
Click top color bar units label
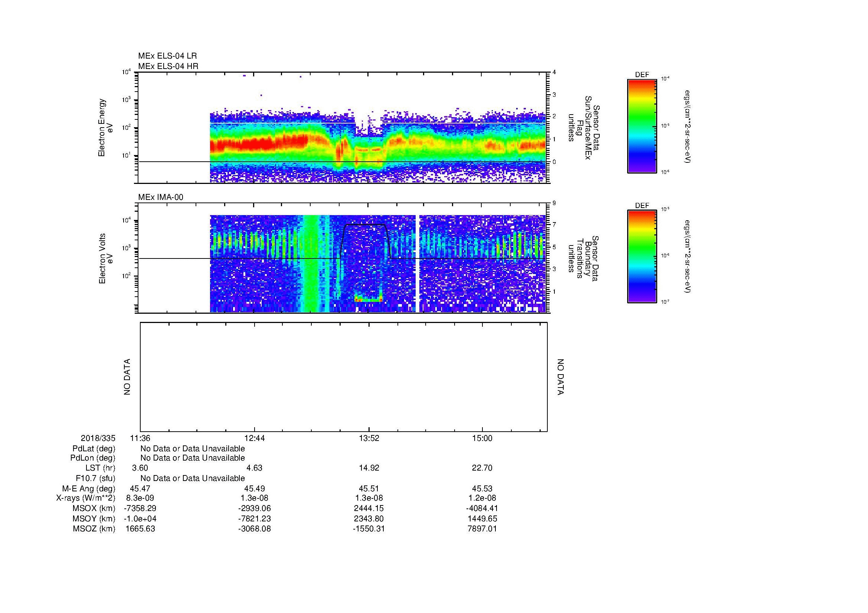coord(688,126)
